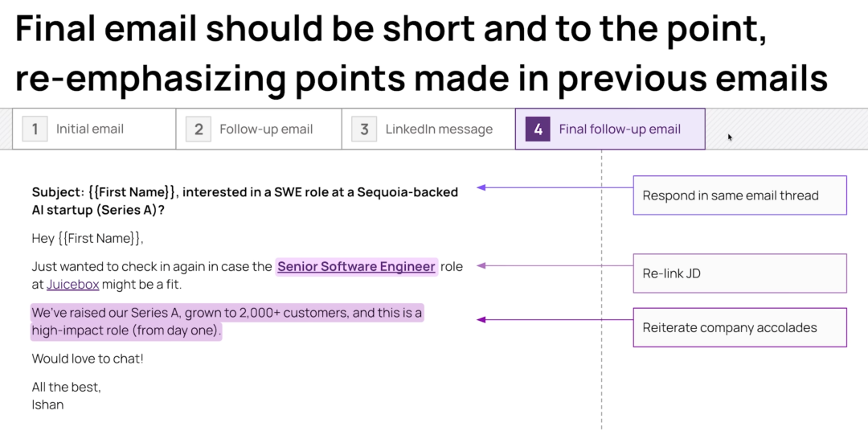This screenshot has width=868, height=431.
Task: Click the 'Would love to chat!' line
Action: click(88, 359)
